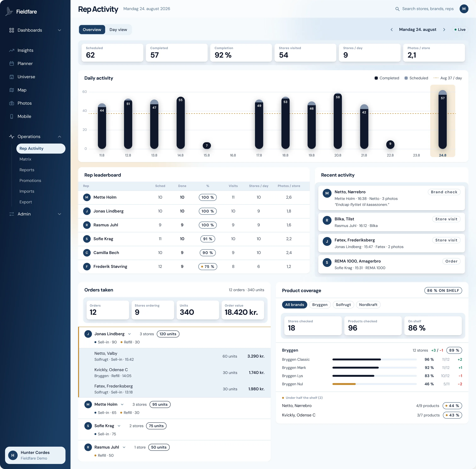Go to next day arrow
The width and height of the screenshot is (476, 469).
coord(444,30)
